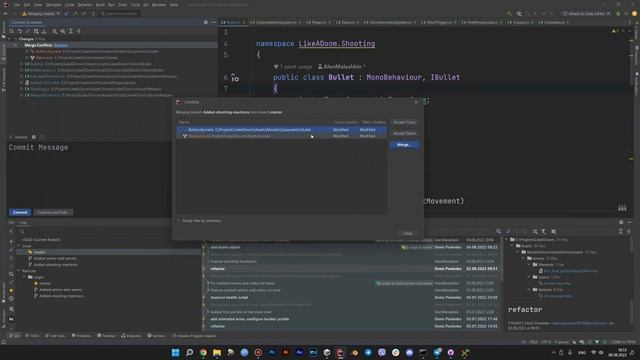
Task: Open the Navigate menu
Action: point(53,5)
